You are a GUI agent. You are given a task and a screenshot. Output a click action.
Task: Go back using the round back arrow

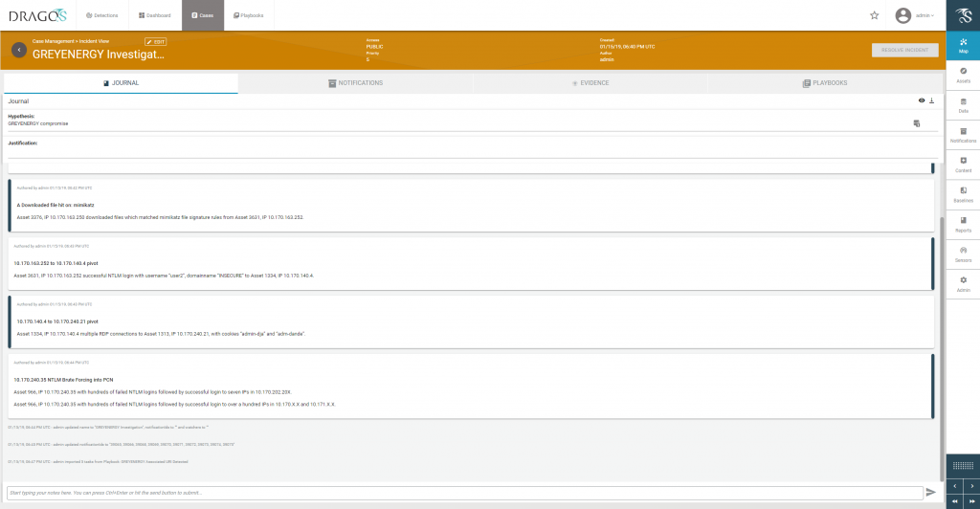pyautogui.click(x=19, y=50)
